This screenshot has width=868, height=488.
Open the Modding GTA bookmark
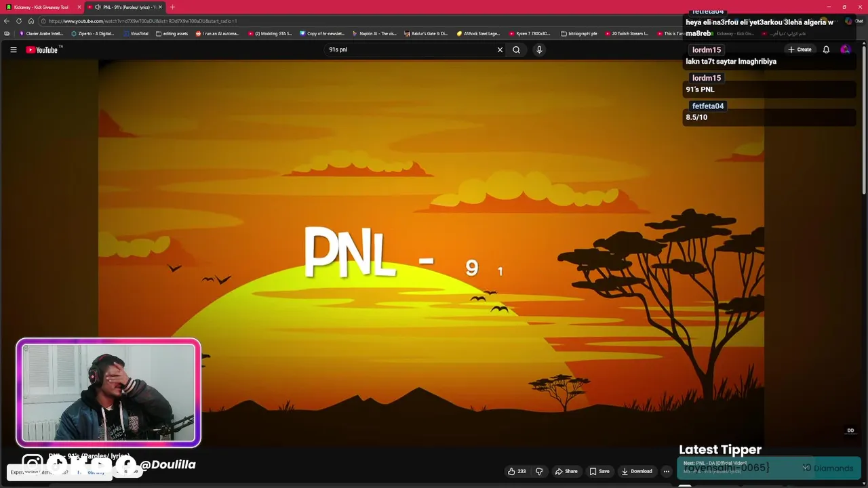(x=270, y=33)
